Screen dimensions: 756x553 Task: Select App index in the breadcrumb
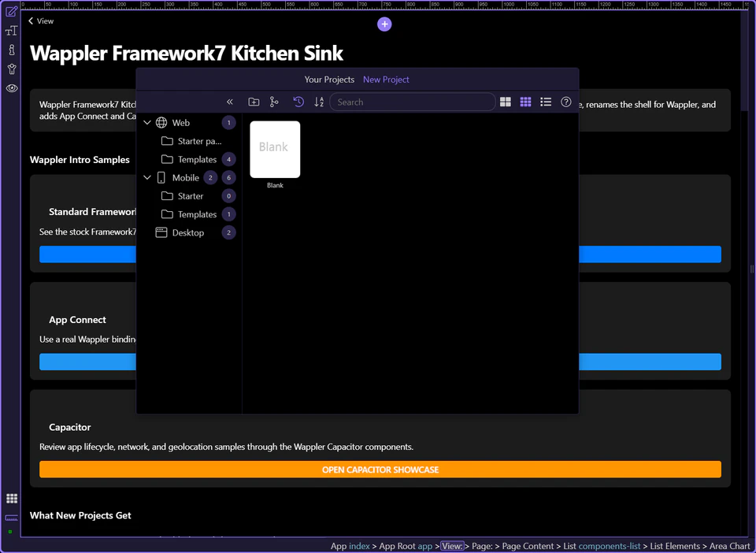[350, 546]
